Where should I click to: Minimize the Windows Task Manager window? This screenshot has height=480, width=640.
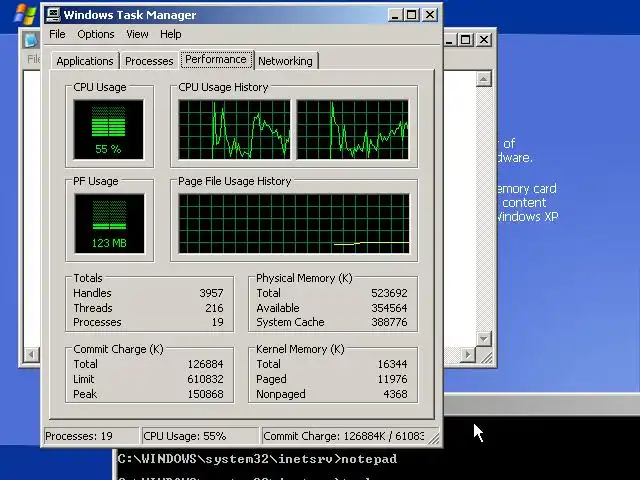[x=394, y=16]
